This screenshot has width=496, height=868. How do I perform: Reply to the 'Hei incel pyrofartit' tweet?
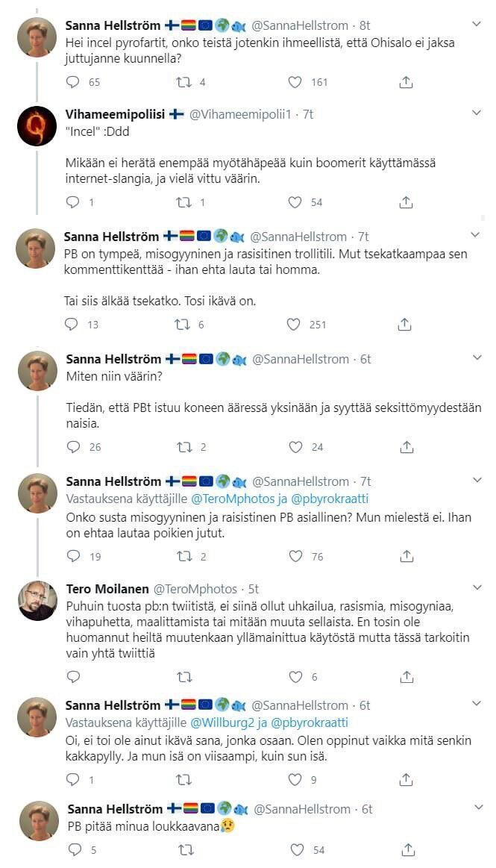tap(73, 82)
